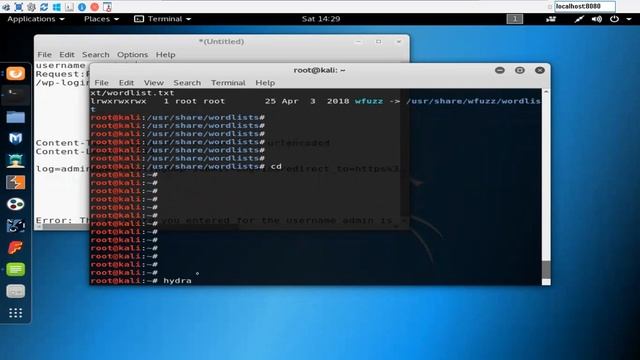The height and width of the screenshot is (360, 640).
Task: Click the first icon in the viewer toolbar
Action: click(x=6, y=7)
